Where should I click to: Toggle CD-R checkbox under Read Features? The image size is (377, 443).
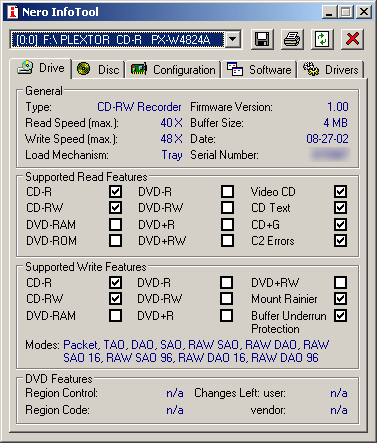point(115,192)
